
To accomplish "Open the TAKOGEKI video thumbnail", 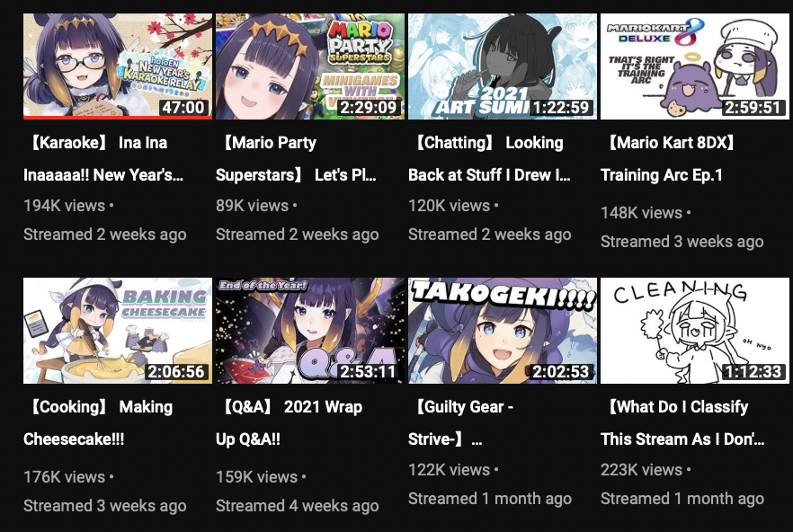I will tap(503, 330).
